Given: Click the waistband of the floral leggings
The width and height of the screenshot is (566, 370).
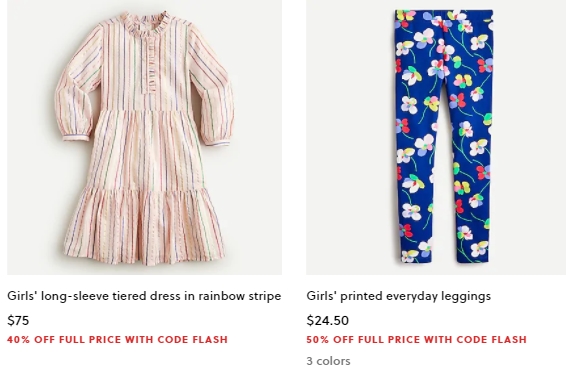Looking at the screenshot, I should 444,14.
